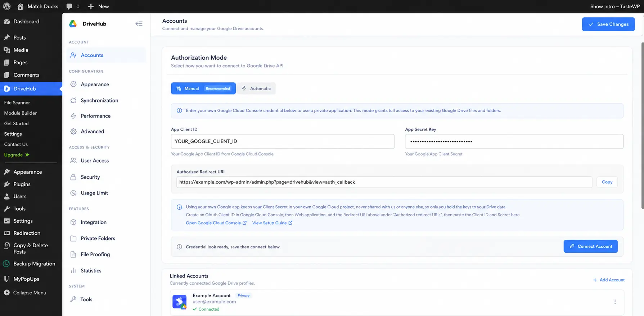Select the DriveHub menu item
The height and width of the screenshot is (316, 644).
click(x=31, y=89)
